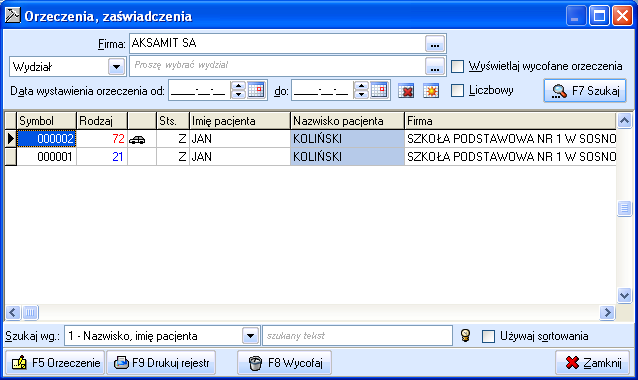Screen dimensions: 638x380
Task: Select the row marker arrow for 000002
Action: coord(11,139)
